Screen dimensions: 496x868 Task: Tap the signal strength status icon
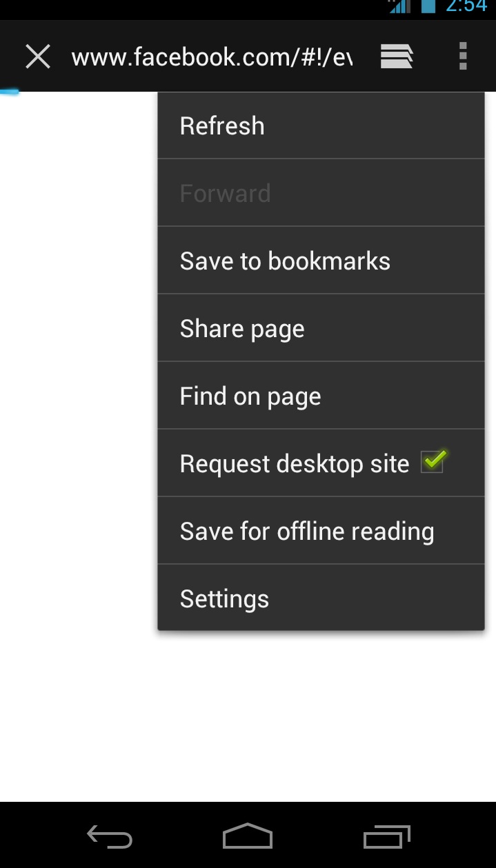399,6
